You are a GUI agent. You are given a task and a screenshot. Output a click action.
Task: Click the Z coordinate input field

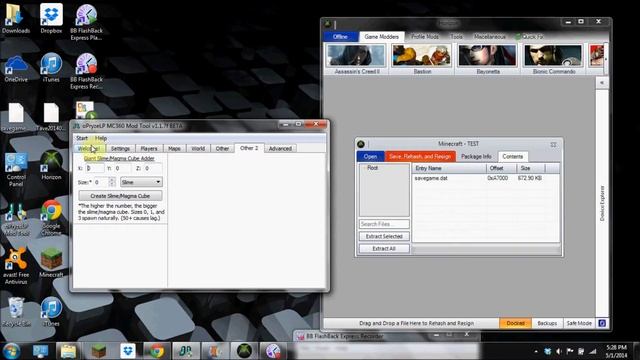tap(153, 168)
